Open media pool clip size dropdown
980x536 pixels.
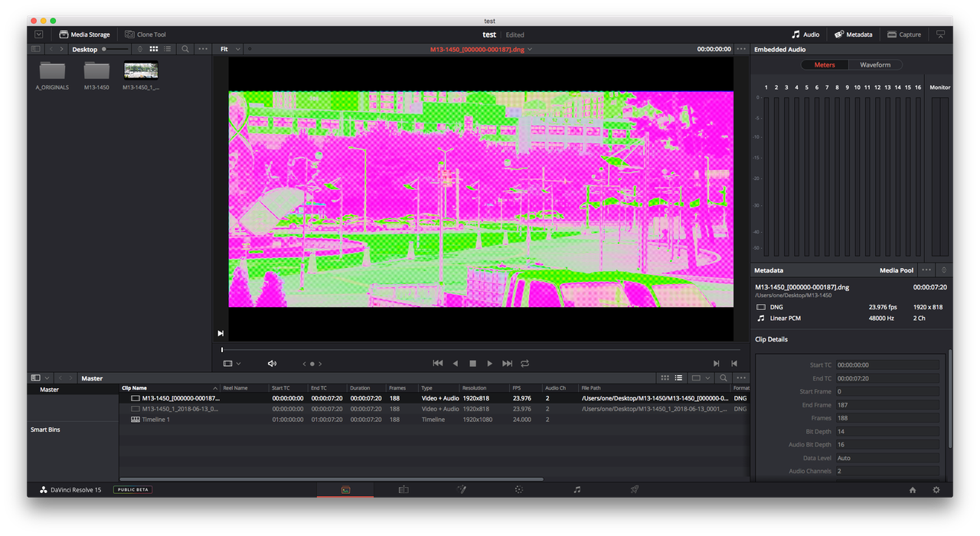(701, 378)
